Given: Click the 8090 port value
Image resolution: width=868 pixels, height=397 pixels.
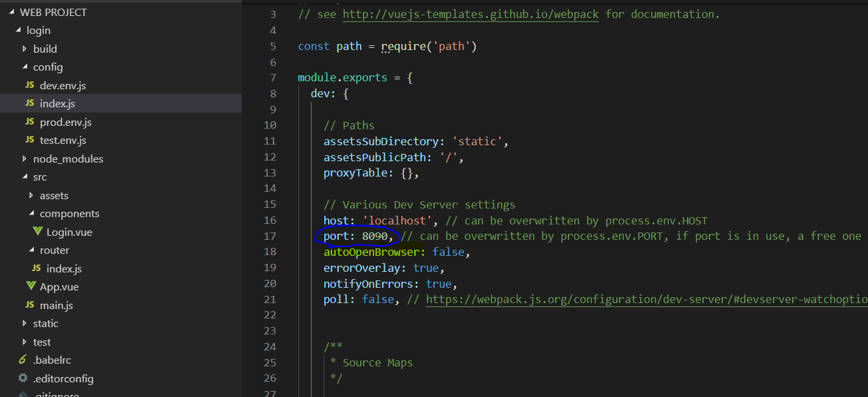Looking at the screenshot, I should click(x=375, y=236).
